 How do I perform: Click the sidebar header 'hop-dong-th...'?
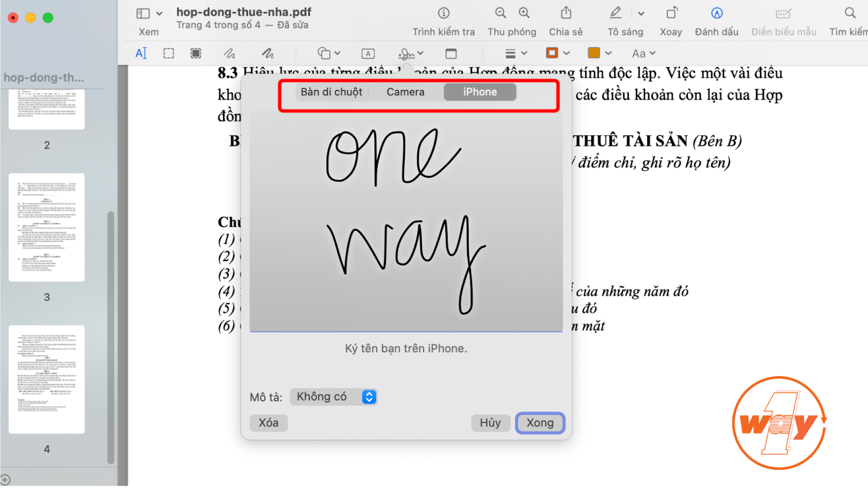click(x=43, y=78)
